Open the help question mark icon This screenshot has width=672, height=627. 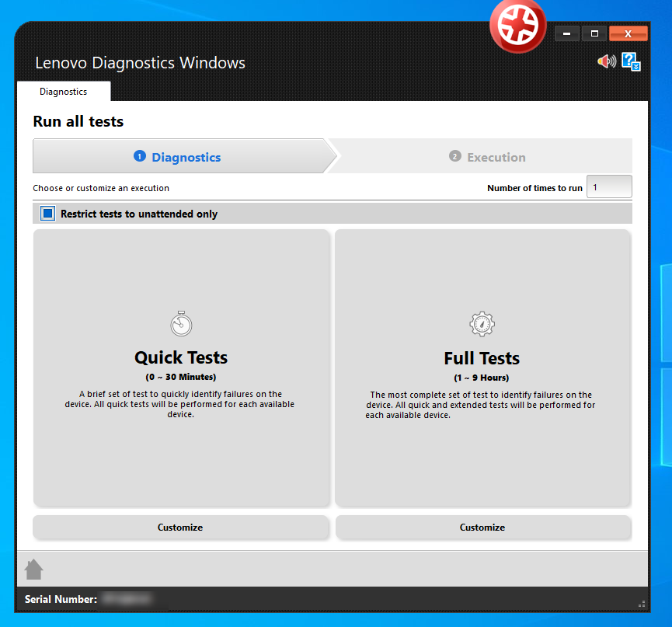click(x=631, y=61)
